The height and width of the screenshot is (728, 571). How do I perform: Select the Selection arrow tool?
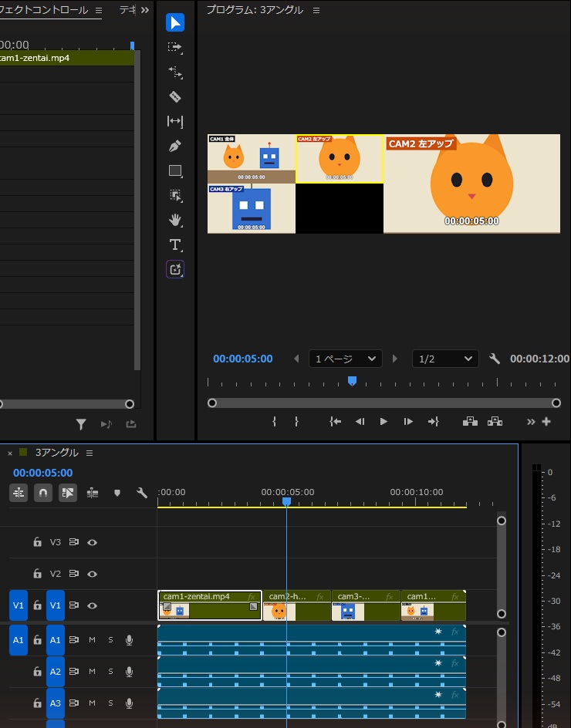[175, 23]
